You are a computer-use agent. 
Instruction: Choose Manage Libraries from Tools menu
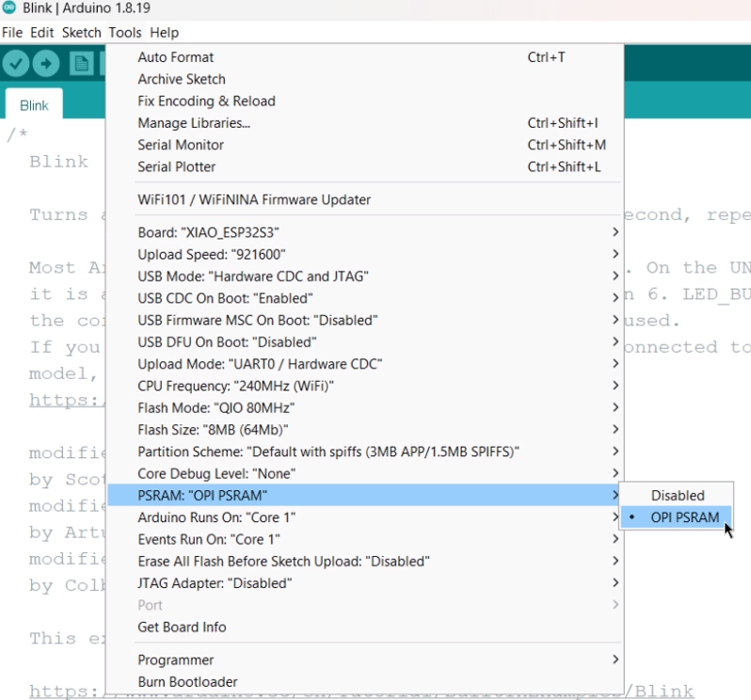194,123
